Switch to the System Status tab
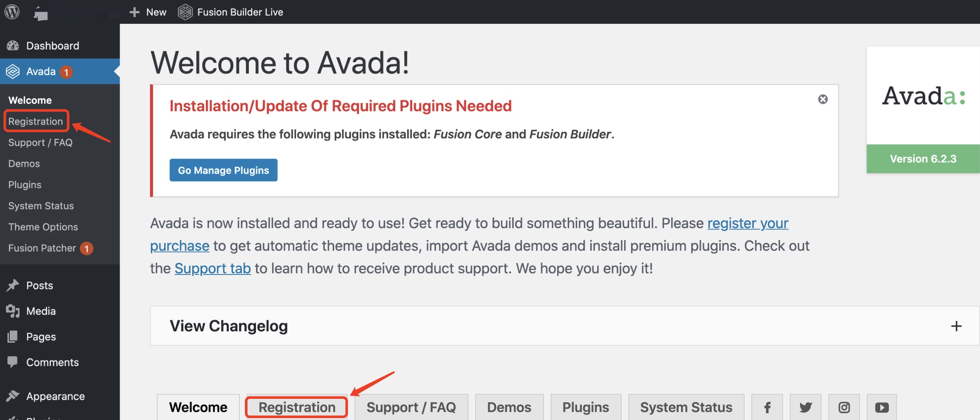This screenshot has height=420, width=980. tap(686, 407)
